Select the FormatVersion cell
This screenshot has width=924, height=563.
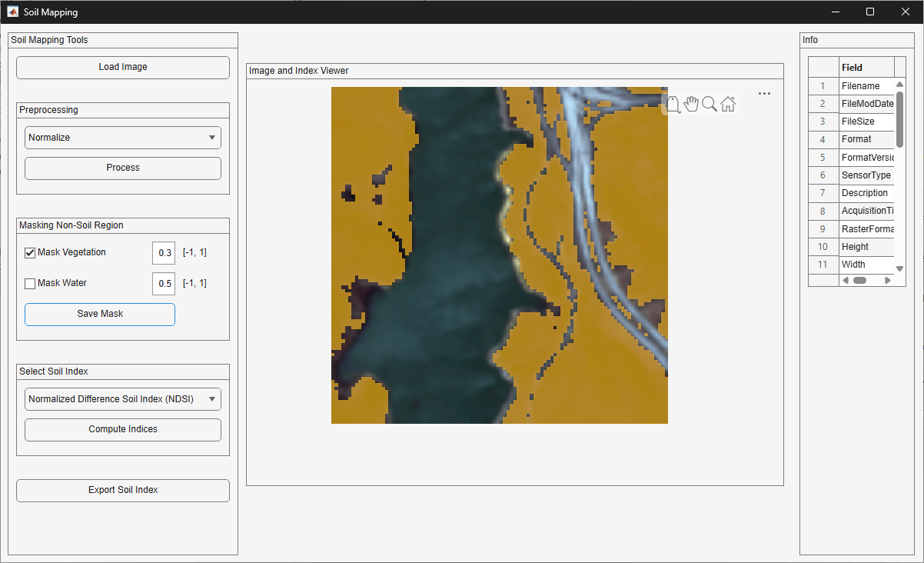point(866,158)
